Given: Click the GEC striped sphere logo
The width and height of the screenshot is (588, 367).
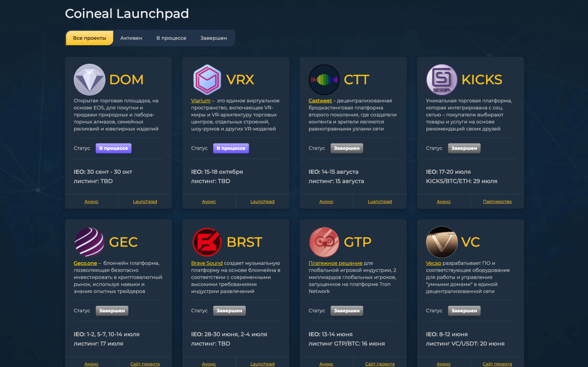Looking at the screenshot, I should [89, 242].
